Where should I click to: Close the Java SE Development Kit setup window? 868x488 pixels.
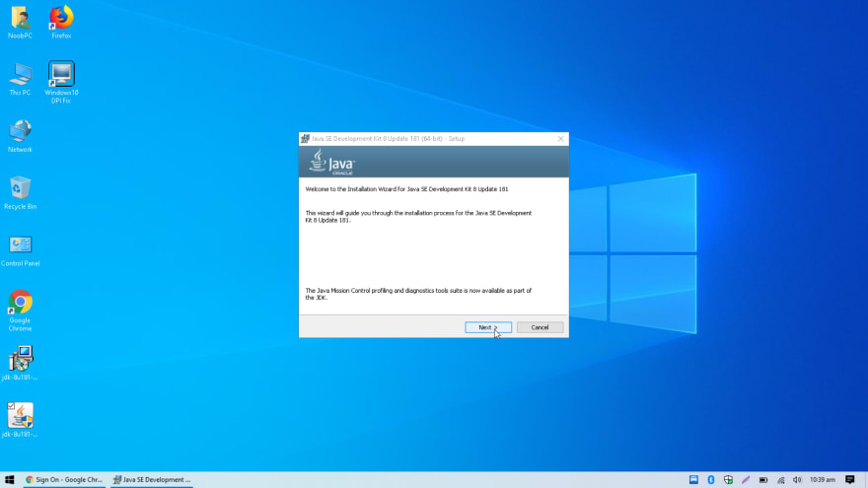(x=560, y=139)
